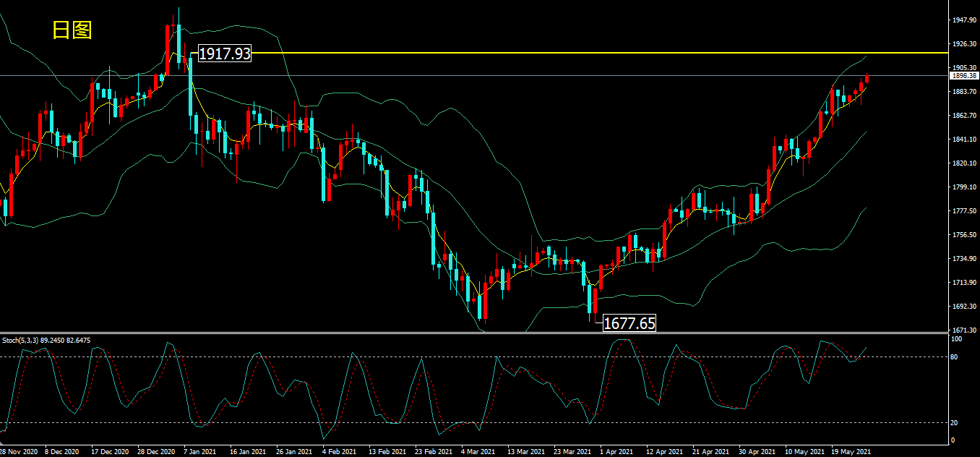This screenshot has width=980, height=457.
Task: Click the current price tag 1898.38
Action: [965, 75]
